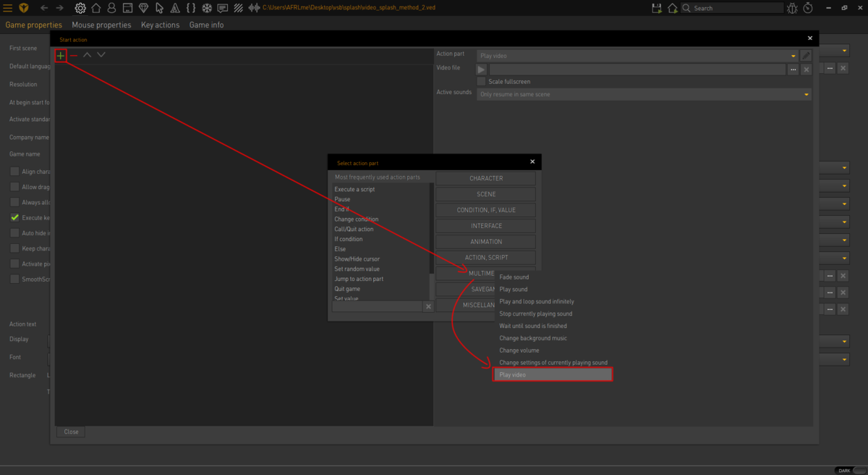Screen dimensions: 868x475
Task: Switch to the Mouse properties tab
Action: coord(101,25)
